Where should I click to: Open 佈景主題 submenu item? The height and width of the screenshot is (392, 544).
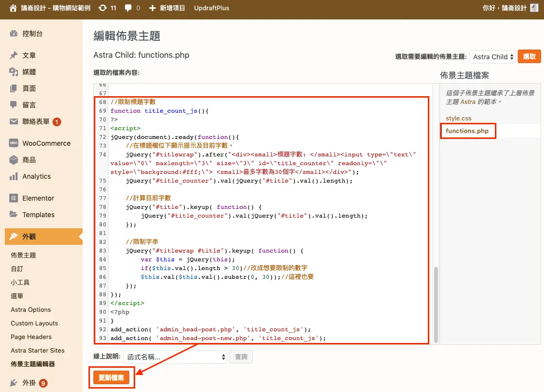click(x=23, y=256)
